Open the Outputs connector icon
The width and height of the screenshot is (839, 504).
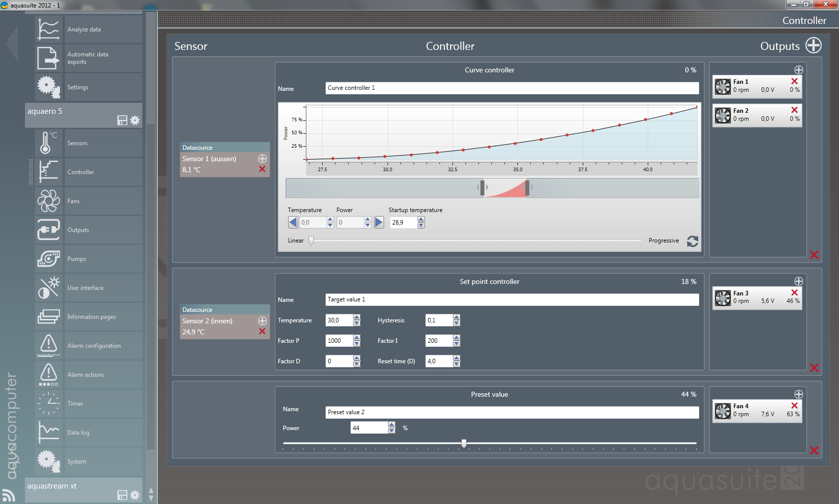[x=48, y=230]
